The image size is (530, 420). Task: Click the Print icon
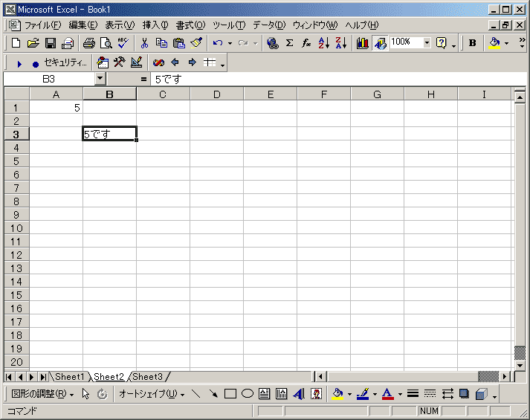89,43
